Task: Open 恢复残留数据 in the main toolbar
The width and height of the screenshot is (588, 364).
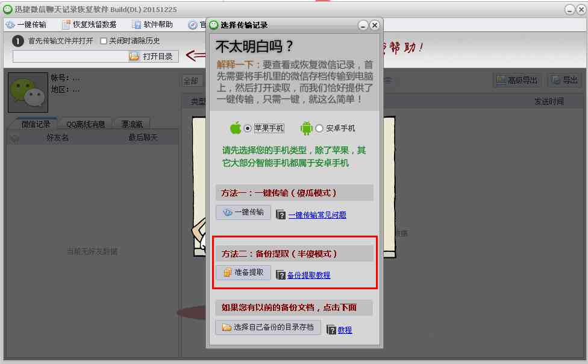Action: point(89,25)
